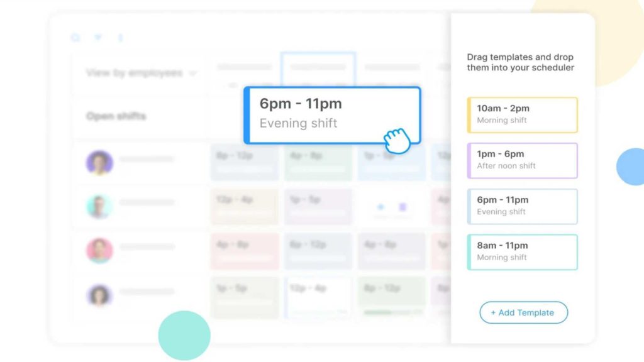
Task: Click the plus icon in the empty shift cell
Action: click(380, 207)
